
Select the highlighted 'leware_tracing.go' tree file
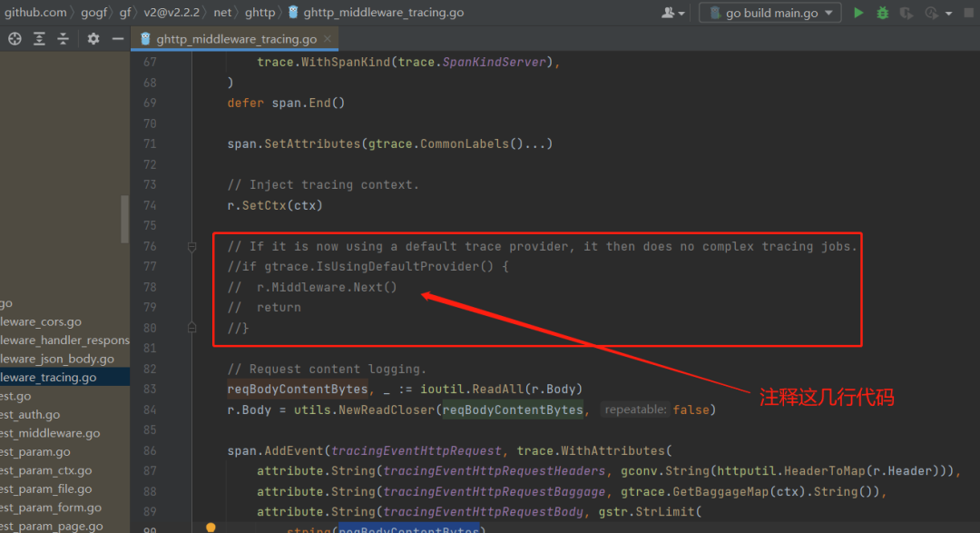(65, 377)
